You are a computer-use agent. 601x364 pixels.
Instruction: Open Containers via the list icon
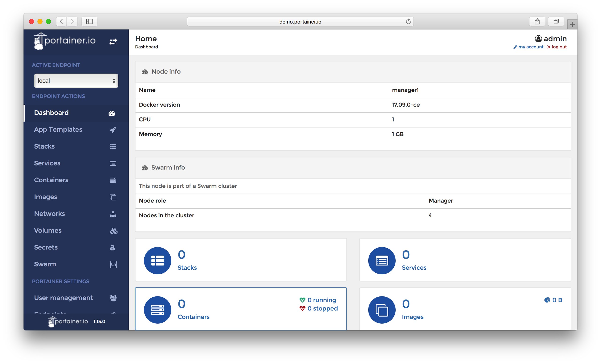tap(113, 180)
